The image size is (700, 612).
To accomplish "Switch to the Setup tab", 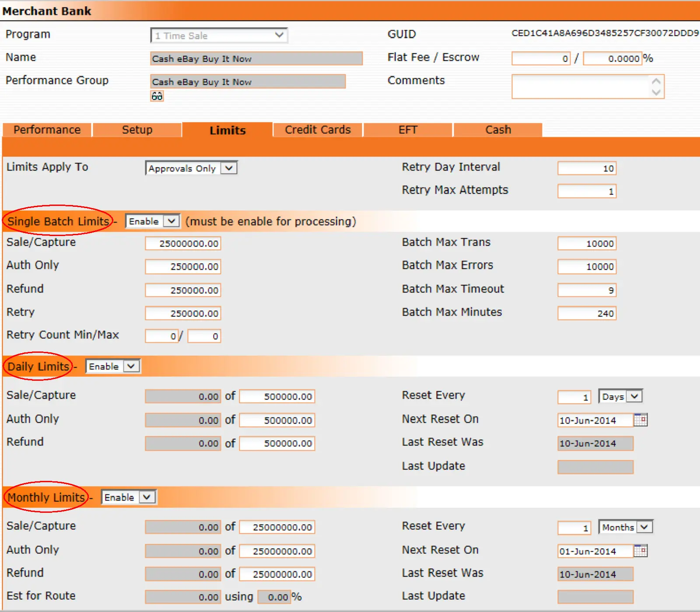I will pyautogui.click(x=137, y=129).
